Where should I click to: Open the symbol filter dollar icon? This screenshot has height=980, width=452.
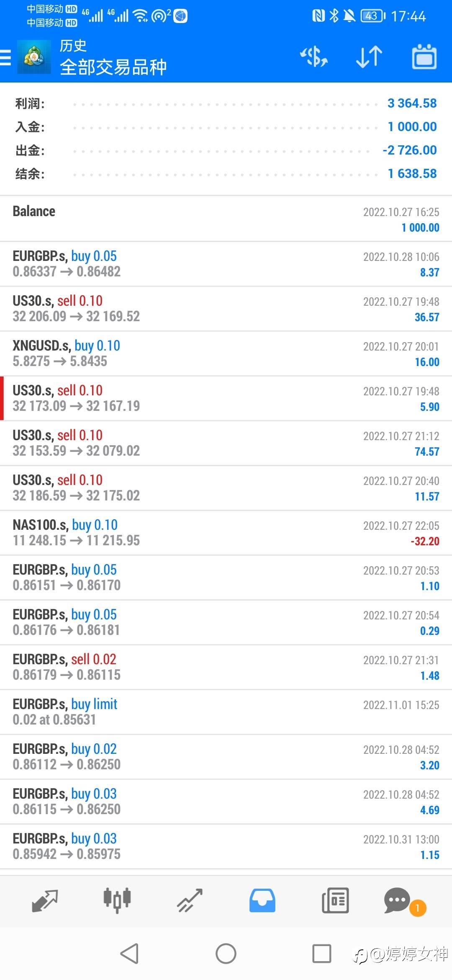[314, 57]
